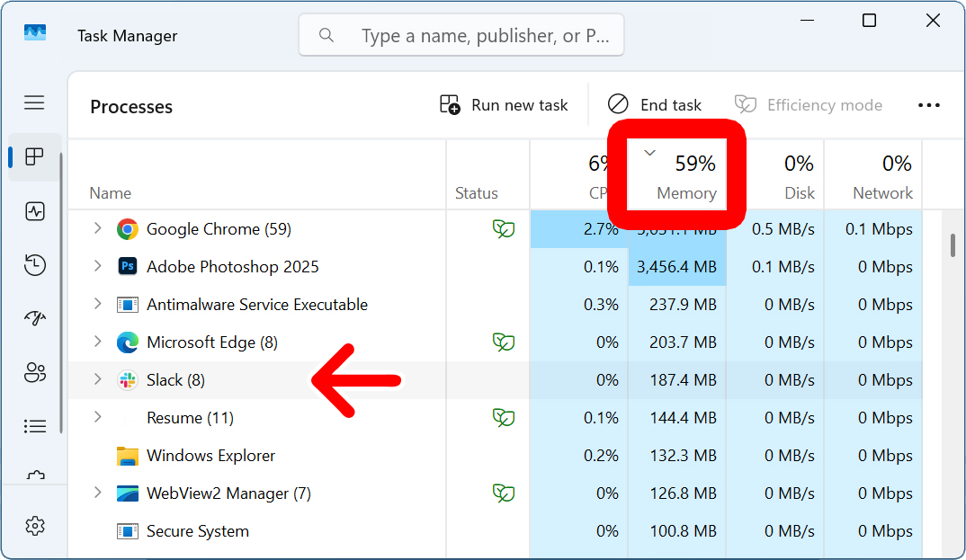Open the Details view in sidebar
Screen dimensions: 966x560
click(34, 425)
